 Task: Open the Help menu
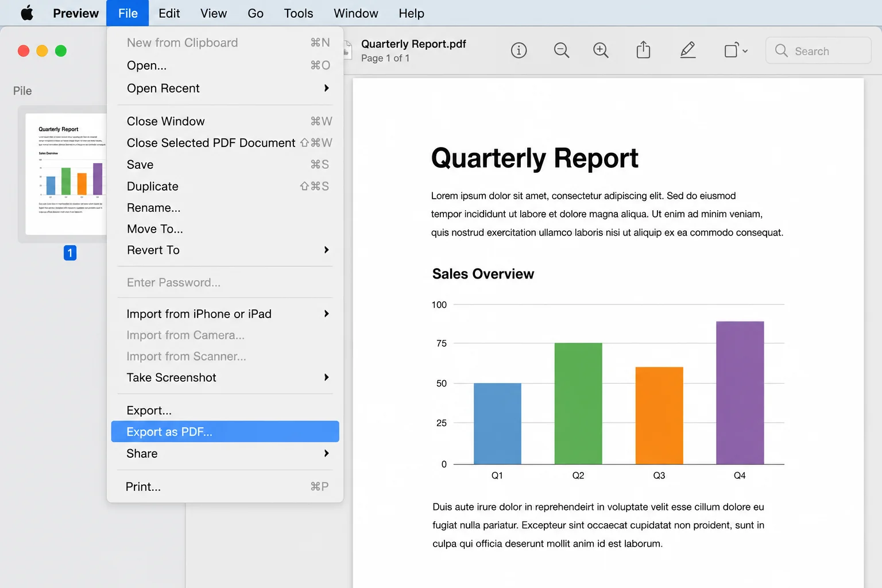click(x=412, y=13)
